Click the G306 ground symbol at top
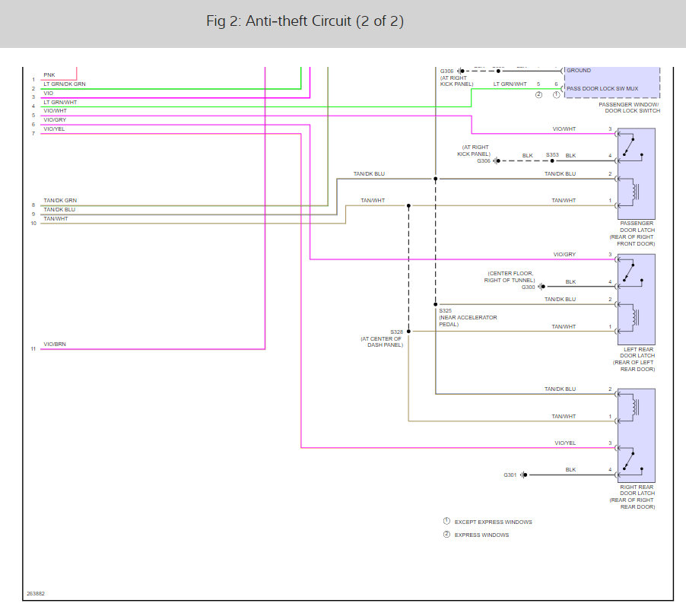686x616 pixels. click(461, 71)
